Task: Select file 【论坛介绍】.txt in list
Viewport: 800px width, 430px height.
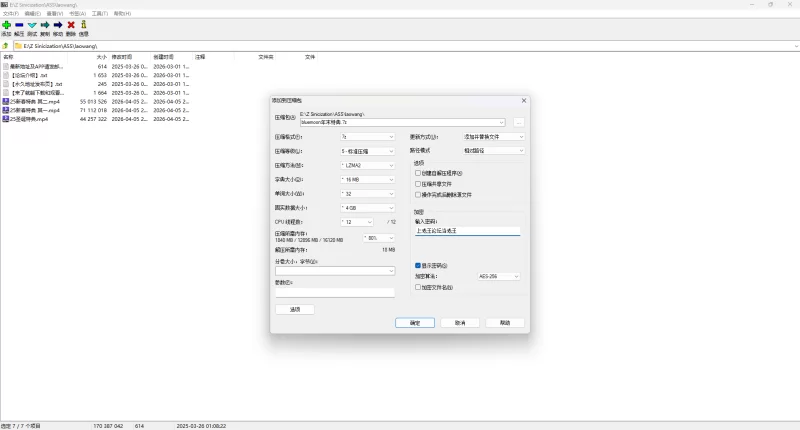Action: [29, 75]
